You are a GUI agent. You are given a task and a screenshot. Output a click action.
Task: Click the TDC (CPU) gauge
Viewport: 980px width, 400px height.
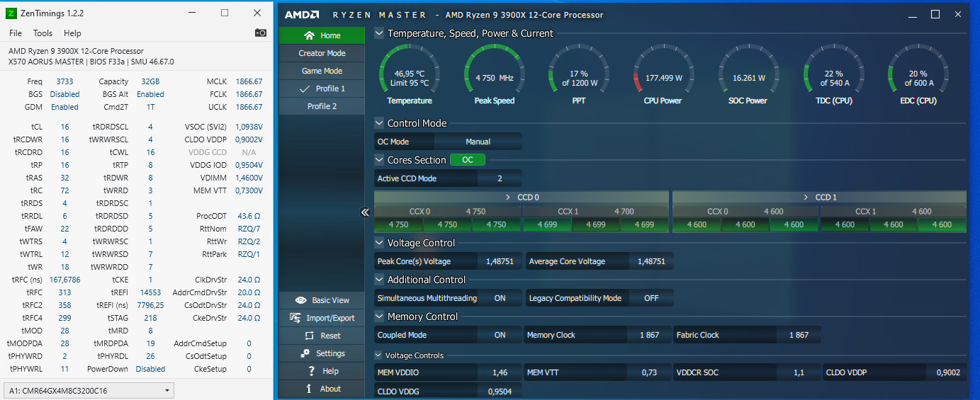[833, 74]
